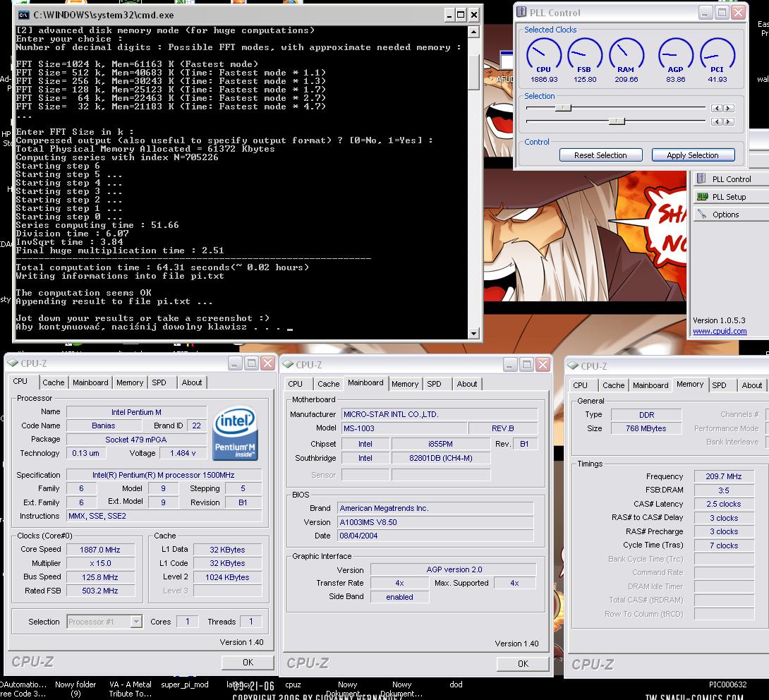This screenshot has width=769, height=700.
Task: Click the Intel Pentium M logo
Action: point(236,433)
